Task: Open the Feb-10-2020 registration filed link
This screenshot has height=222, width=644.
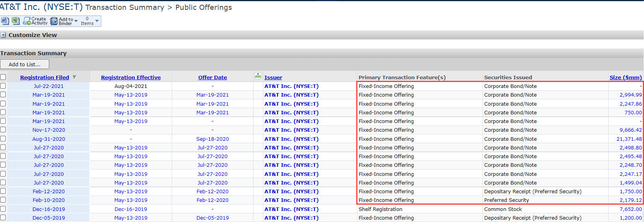Action: tap(49, 200)
